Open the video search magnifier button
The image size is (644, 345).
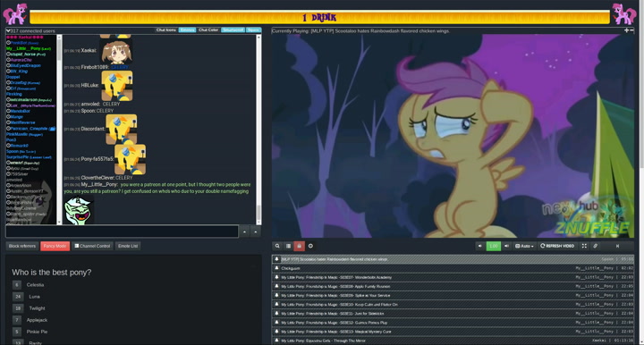pos(277,246)
